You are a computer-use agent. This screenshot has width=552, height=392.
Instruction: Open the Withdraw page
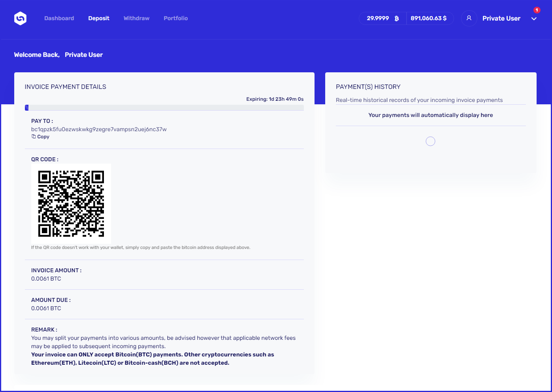(x=136, y=18)
